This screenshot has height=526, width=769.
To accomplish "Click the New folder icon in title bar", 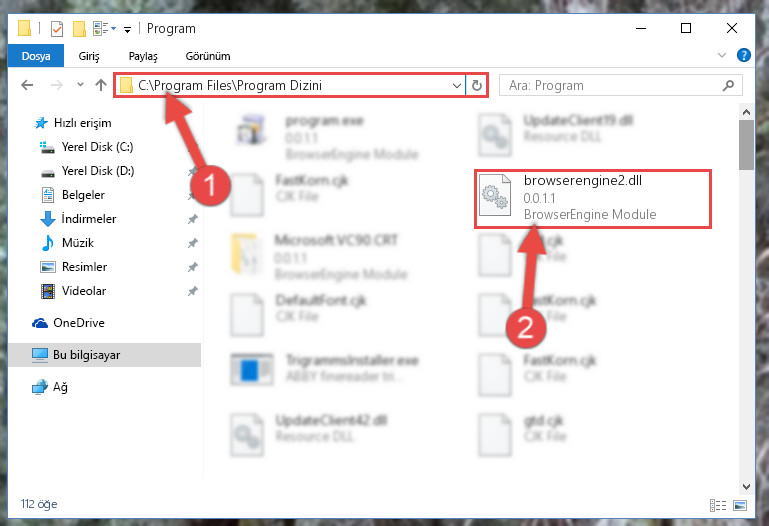I will (x=79, y=29).
